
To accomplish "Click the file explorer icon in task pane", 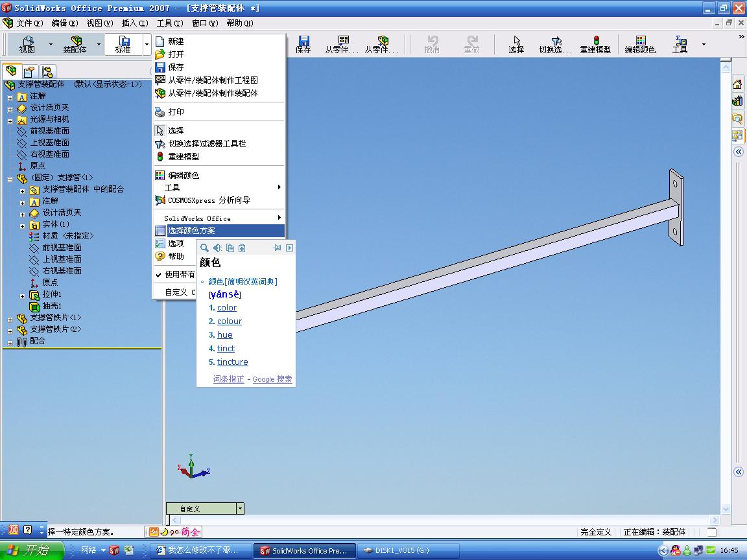I will coord(737,118).
